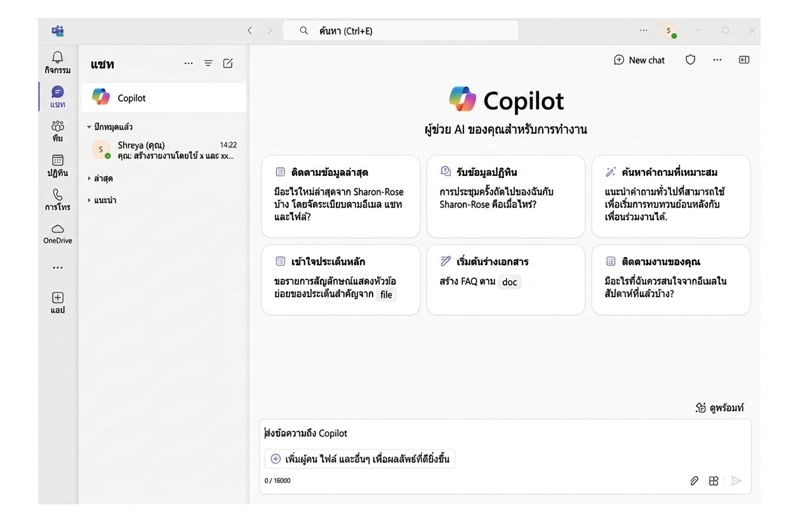Viewport: 812px width, 518px height.
Task: Compose a new chat with pencil icon
Action: point(228,63)
